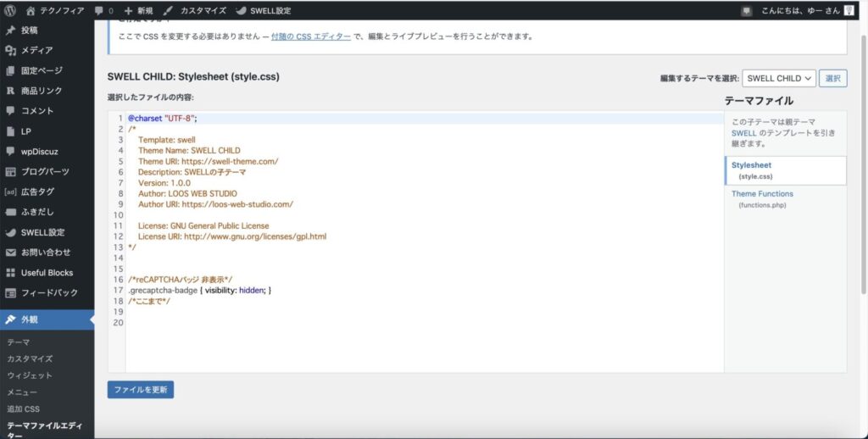Click the pages icon for 固定ページ

point(10,71)
